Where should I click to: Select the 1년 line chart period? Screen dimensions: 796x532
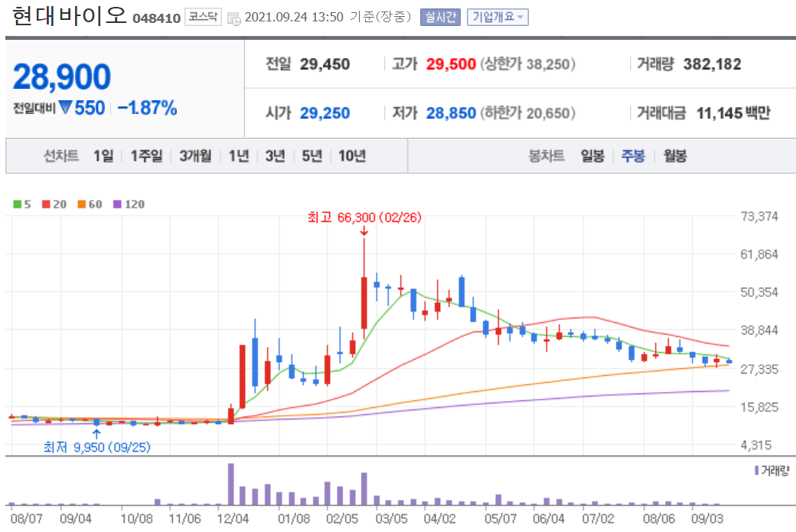coord(239,156)
